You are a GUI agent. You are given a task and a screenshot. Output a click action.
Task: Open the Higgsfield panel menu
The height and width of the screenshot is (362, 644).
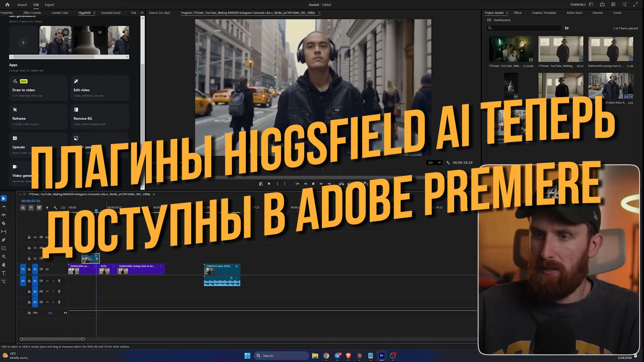pos(94,13)
